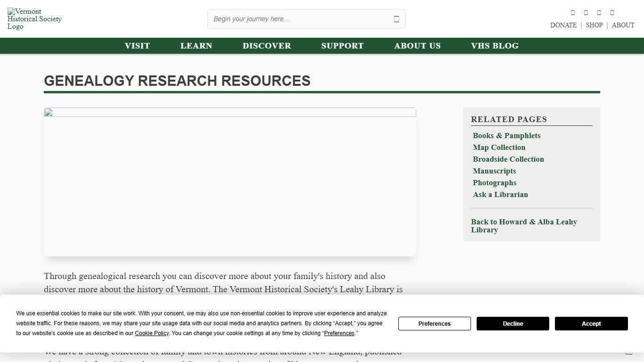Click the Facebook social icon in the header
This screenshot has width=644, height=362.
[573, 12]
